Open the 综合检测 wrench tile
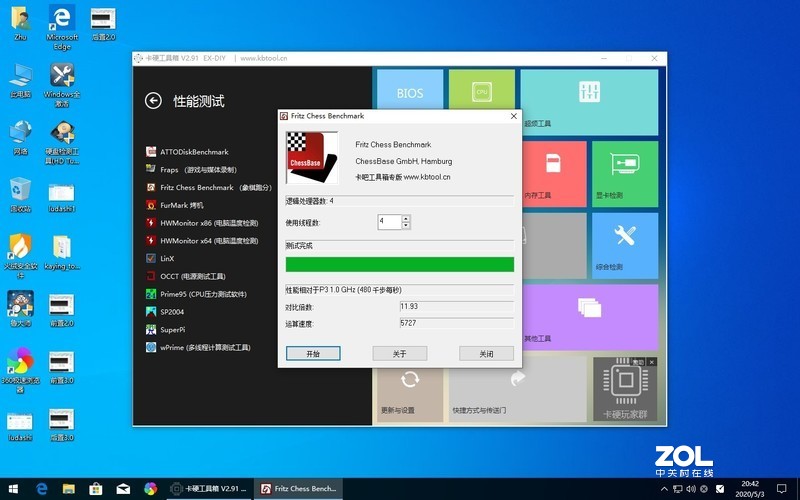Image resolution: width=800 pixels, height=500 pixels. pos(625,245)
